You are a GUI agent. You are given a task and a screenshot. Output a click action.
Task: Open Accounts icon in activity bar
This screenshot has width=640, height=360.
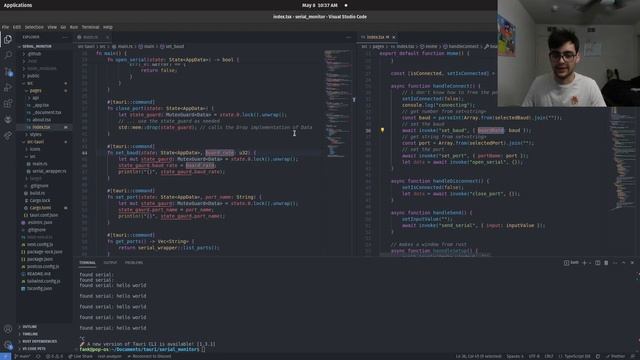pos(8,329)
